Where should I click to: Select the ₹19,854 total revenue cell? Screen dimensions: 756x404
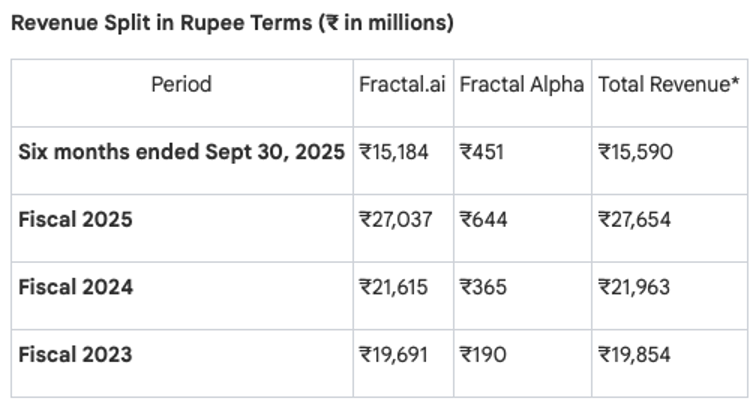(x=634, y=354)
